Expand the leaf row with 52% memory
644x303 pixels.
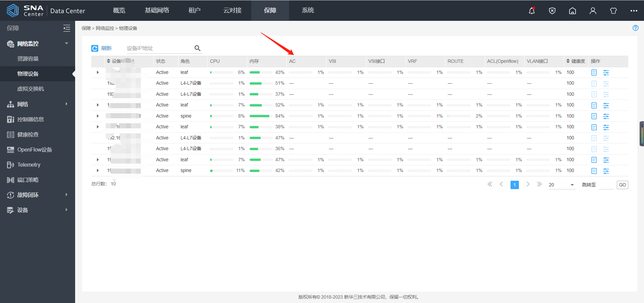(98, 105)
